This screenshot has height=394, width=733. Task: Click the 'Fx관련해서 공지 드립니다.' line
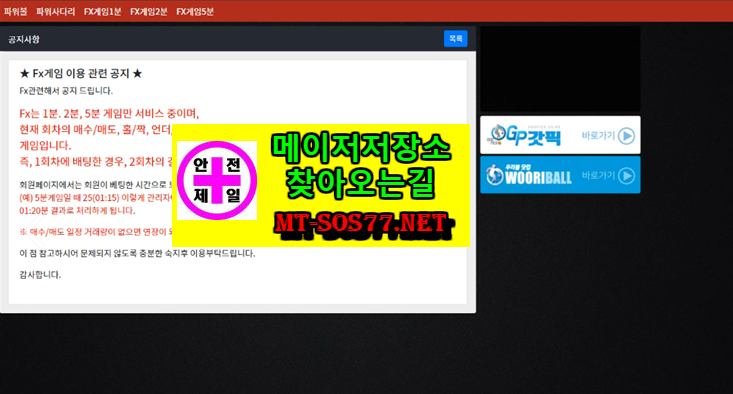66,91
